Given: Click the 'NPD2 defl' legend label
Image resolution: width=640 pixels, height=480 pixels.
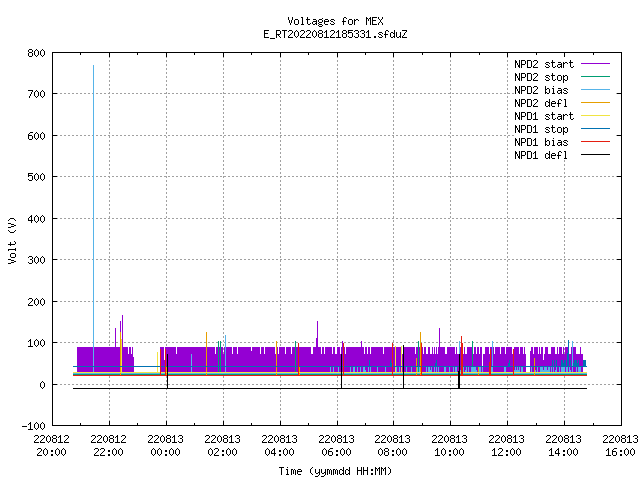Looking at the screenshot, I should pyautogui.click(x=541, y=103).
